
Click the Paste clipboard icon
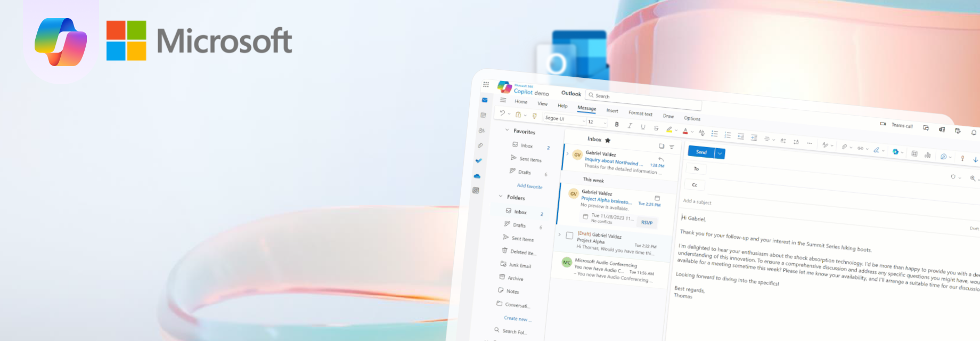click(518, 115)
